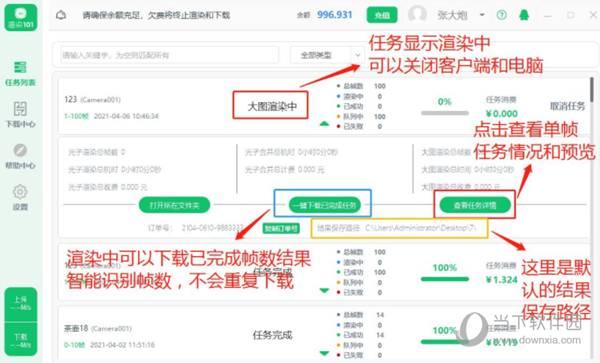Click the ¥0.000 任务消费 value
This screenshot has width=600, height=363.
tap(502, 114)
